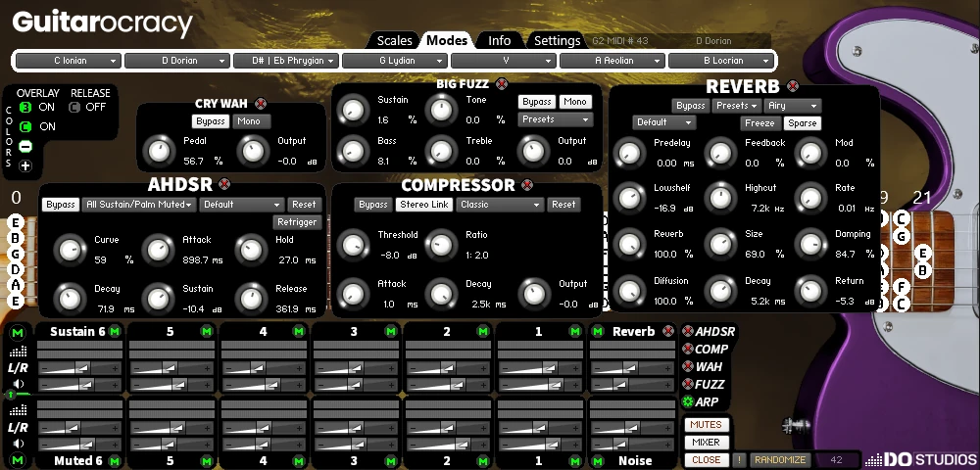This screenshot has width=980, height=470.
Task: Click the Compressor Threshold knob
Action: [353, 245]
